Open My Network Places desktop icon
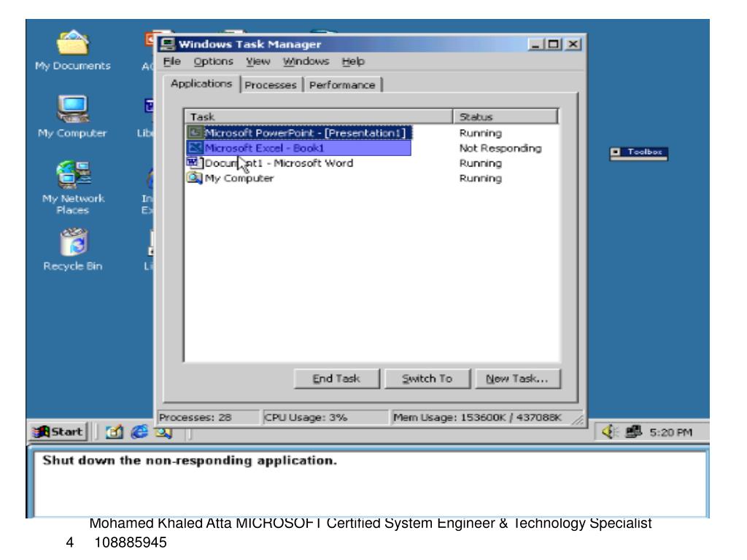The width and height of the screenshot is (747, 560). pos(73,187)
